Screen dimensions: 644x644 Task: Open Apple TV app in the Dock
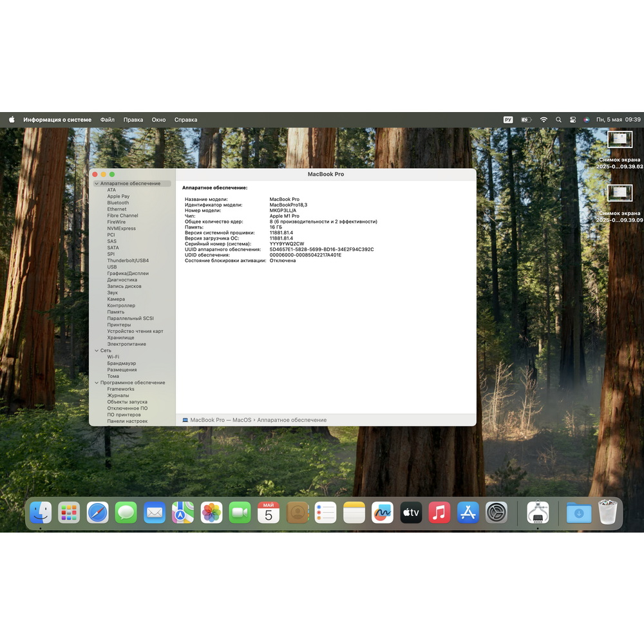[x=411, y=513]
